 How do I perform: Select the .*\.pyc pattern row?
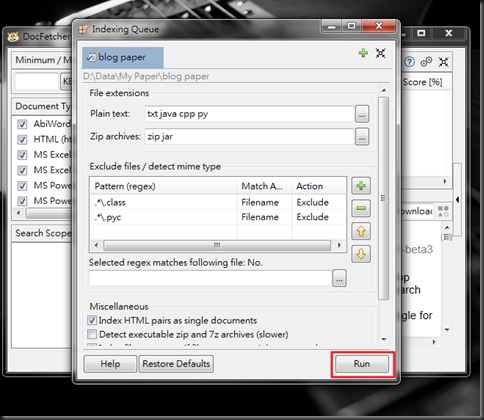click(x=218, y=217)
